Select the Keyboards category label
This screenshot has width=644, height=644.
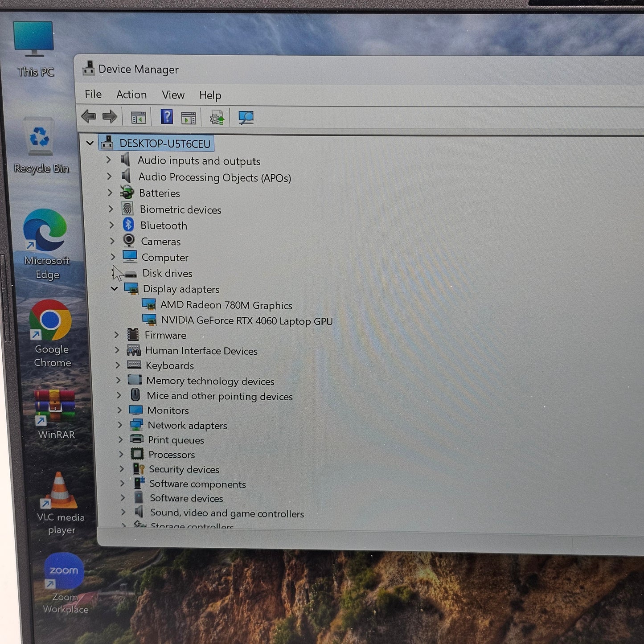coord(169,366)
